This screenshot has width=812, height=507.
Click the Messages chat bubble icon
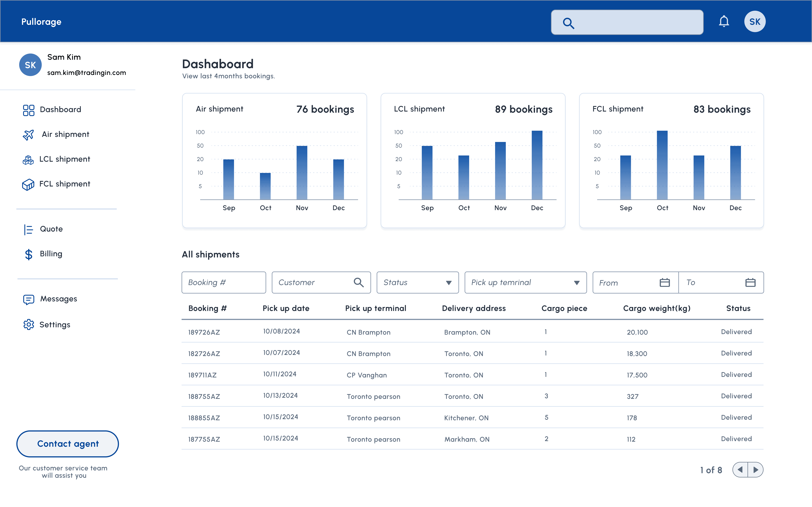(x=28, y=299)
